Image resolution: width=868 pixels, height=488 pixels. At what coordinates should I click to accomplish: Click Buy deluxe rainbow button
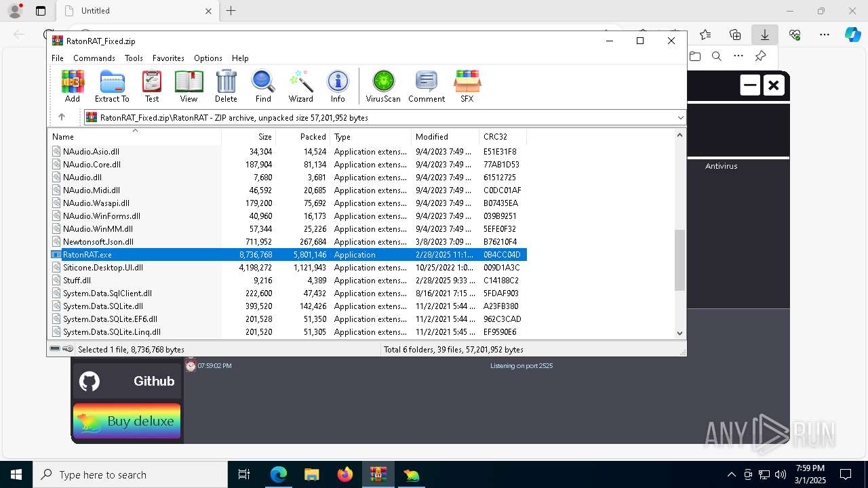[x=127, y=421]
